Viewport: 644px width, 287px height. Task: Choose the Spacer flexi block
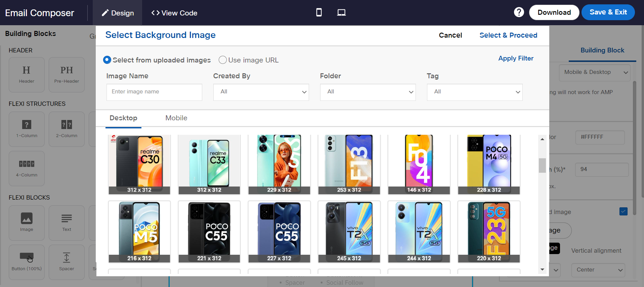(x=67, y=262)
